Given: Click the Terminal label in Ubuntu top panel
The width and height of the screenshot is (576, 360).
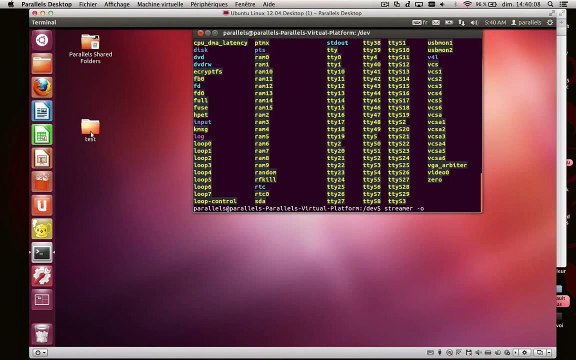Looking at the screenshot, I should tap(44, 22).
